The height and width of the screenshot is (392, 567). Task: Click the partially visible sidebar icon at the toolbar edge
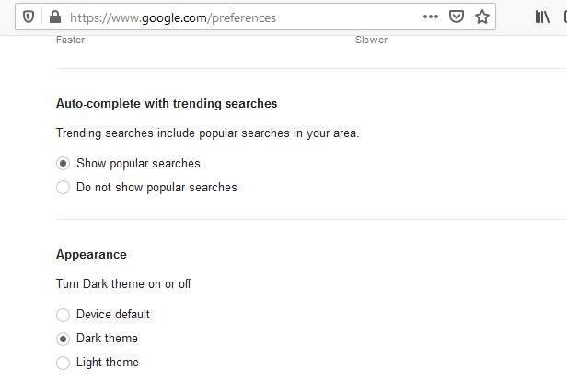[x=565, y=17]
